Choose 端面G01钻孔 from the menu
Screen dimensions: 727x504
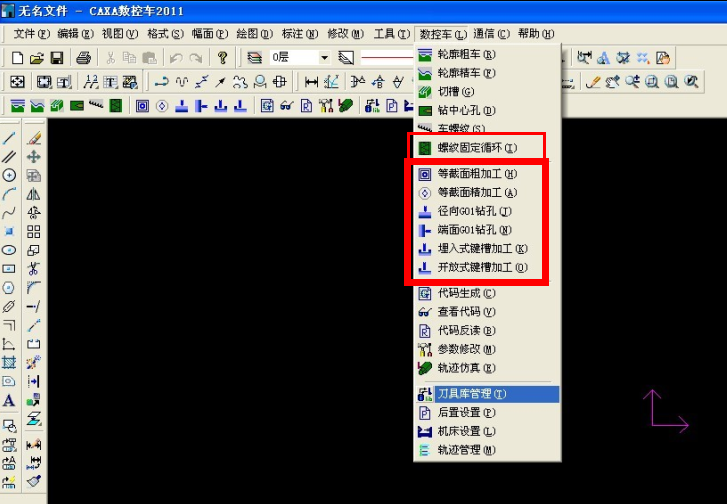click(487, 230)
